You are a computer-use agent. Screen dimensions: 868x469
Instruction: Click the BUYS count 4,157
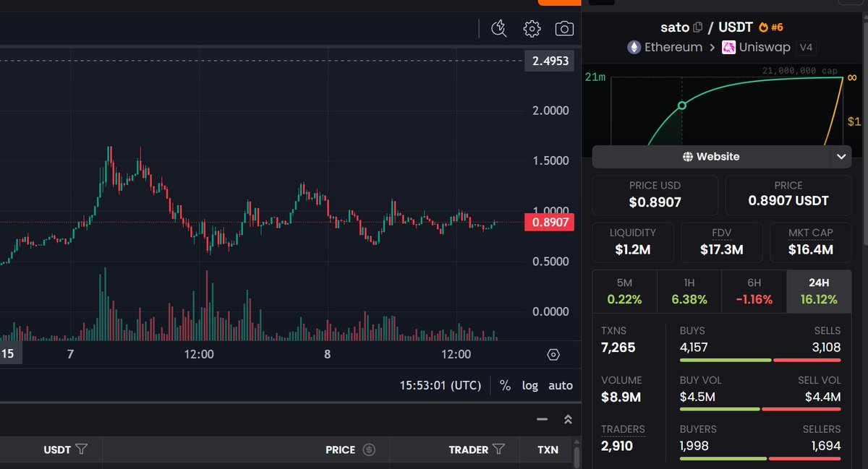coord(694,348)
